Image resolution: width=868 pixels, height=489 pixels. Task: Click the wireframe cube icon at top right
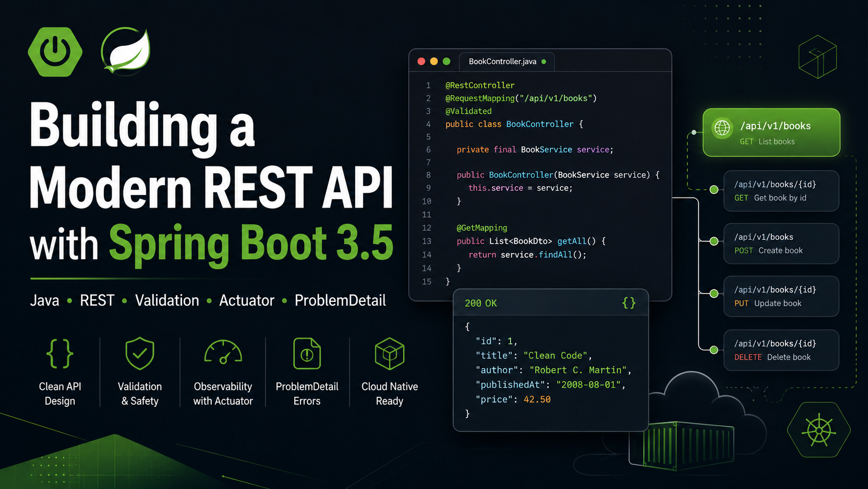pos(818,57)
